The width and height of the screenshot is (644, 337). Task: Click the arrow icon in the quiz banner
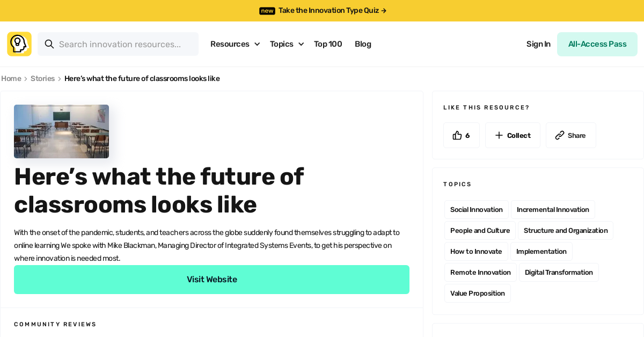[383, 10]
